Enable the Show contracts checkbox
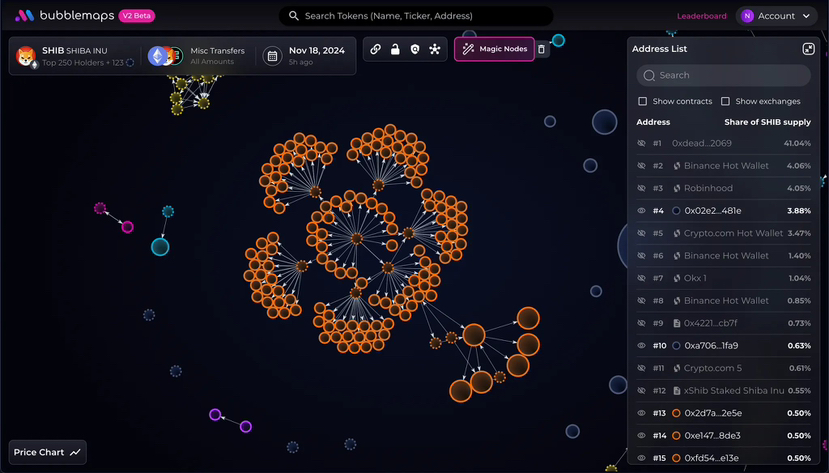 [x=642, y=101]
